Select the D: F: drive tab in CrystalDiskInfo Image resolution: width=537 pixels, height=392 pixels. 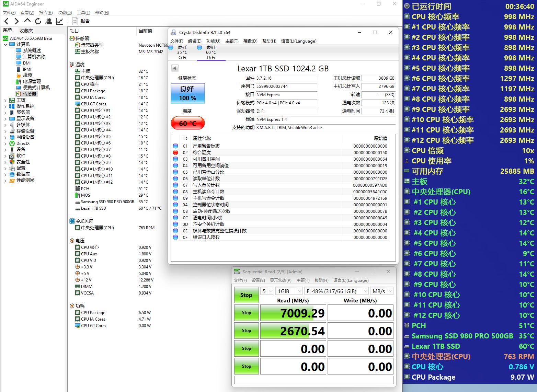pyautogui.click(x=211, y=52)
